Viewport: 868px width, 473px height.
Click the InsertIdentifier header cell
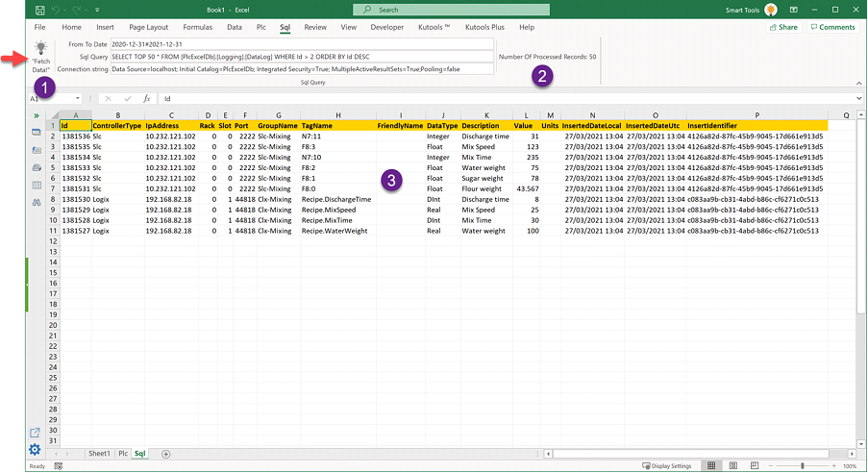(x=756, y=126)
